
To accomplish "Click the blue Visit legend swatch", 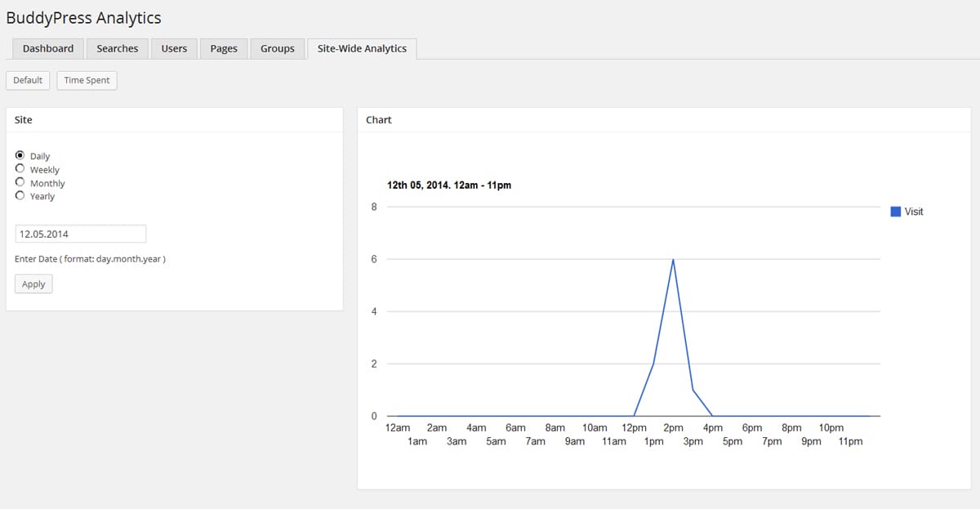I will (x=895, y=212).
